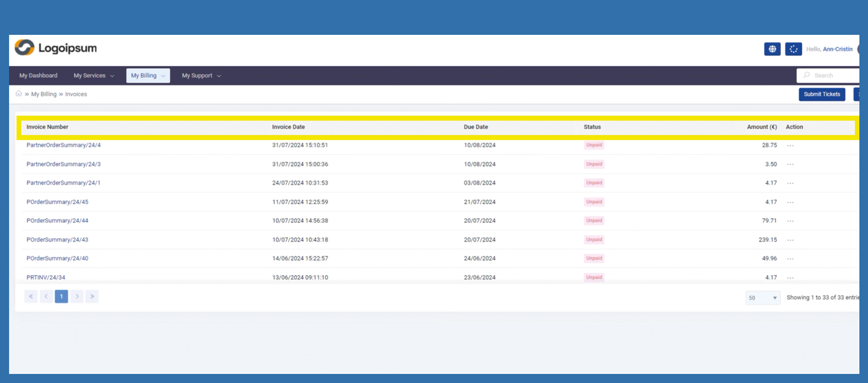Go to the previous page arrow
Screen dimensions: 868x383
(x=46, y=297)
